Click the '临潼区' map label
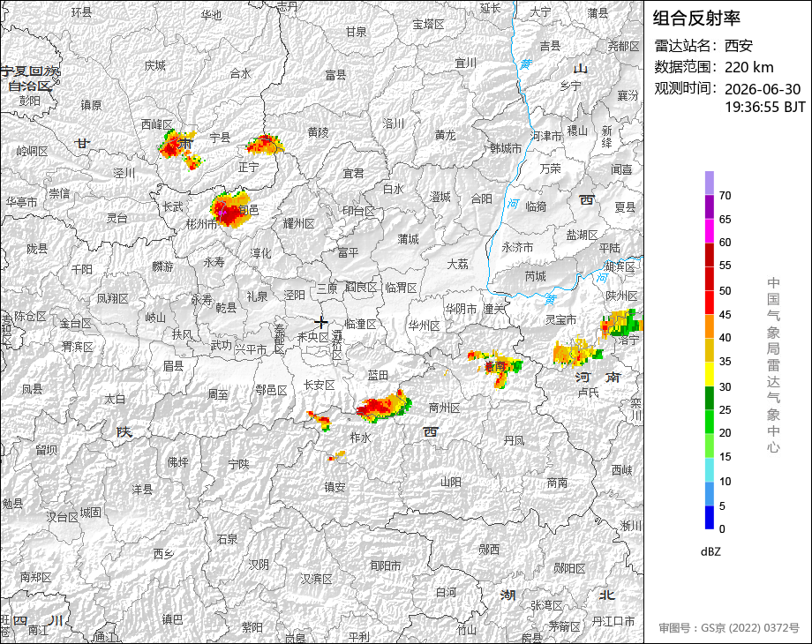Image resolution: width=812 pixels, height=644 pixels. coord(360,324)
